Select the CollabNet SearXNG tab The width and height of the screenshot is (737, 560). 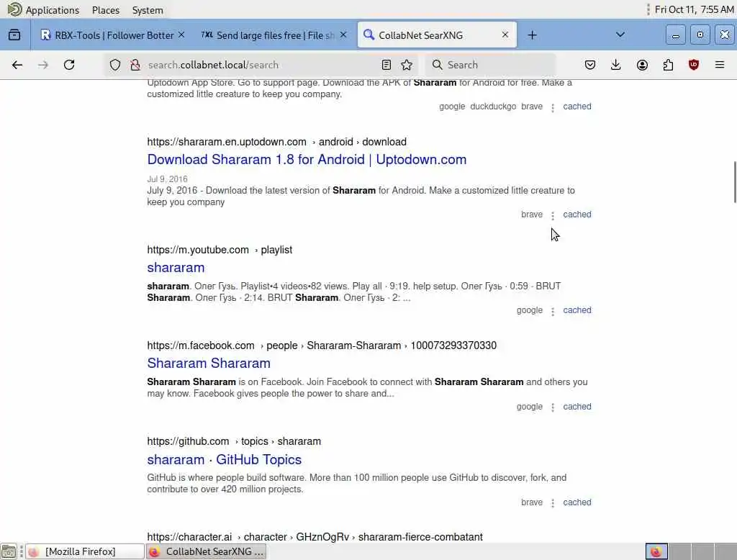point(437,35)
